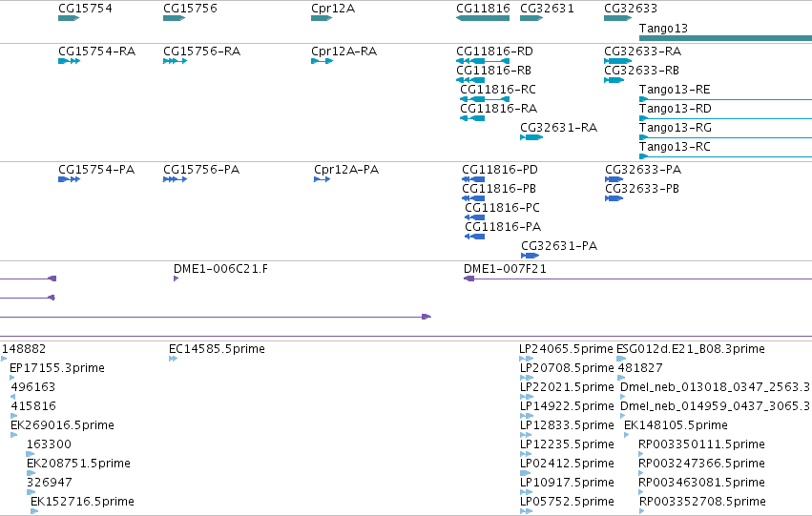The width and height of the screenshot is (812, 516).
Task: Click EST EK148105.5prime
Action: 627,435
